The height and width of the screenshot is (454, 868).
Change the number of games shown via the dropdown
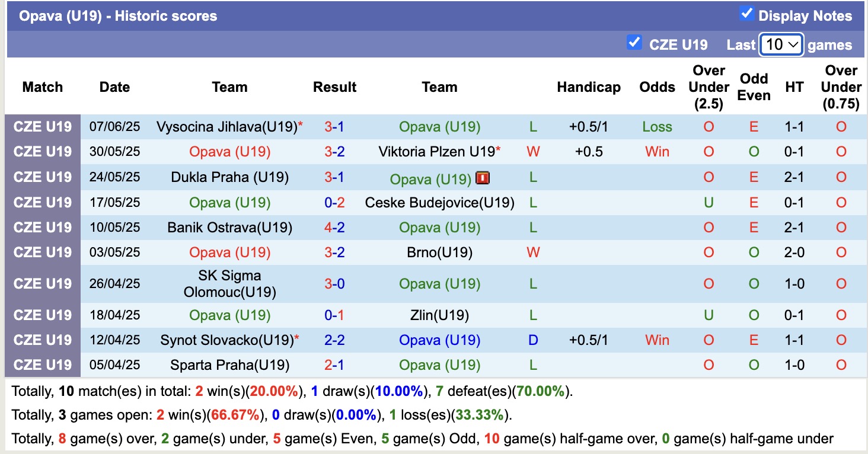point(781,44)
